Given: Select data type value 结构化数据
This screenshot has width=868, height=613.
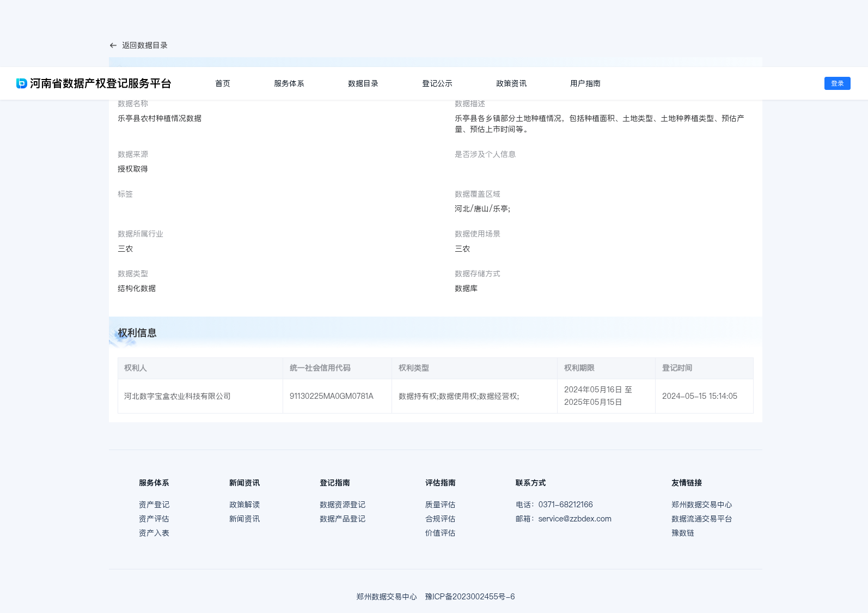Looking at the screenshot, I should point(137,288).
